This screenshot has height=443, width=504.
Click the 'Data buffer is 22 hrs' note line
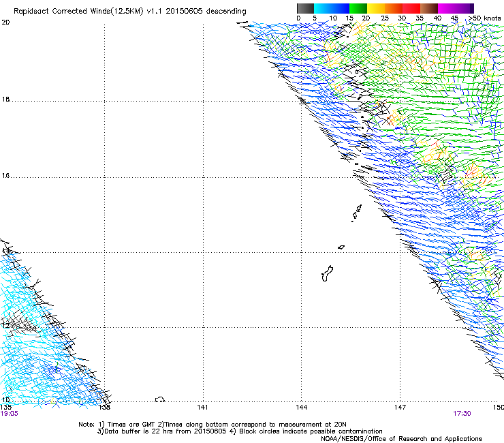pos(240,431)
